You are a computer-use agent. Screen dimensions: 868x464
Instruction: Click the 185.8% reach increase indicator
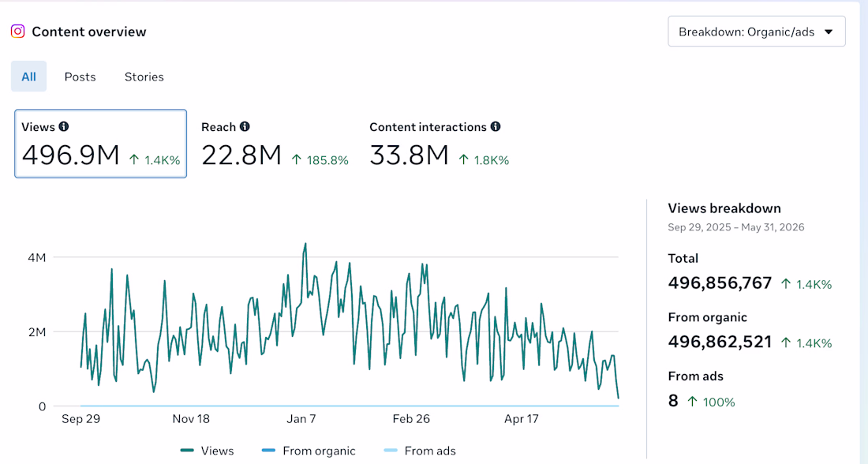[320, 160]
